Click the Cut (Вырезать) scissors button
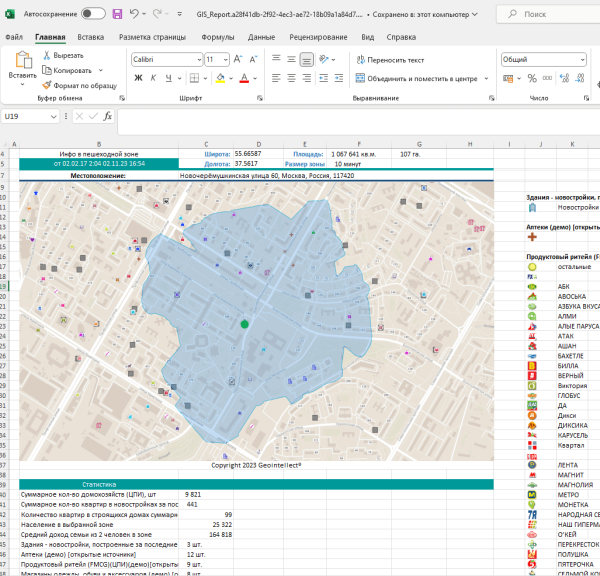This screenshot has height=576, width=600. click(63, 56)
